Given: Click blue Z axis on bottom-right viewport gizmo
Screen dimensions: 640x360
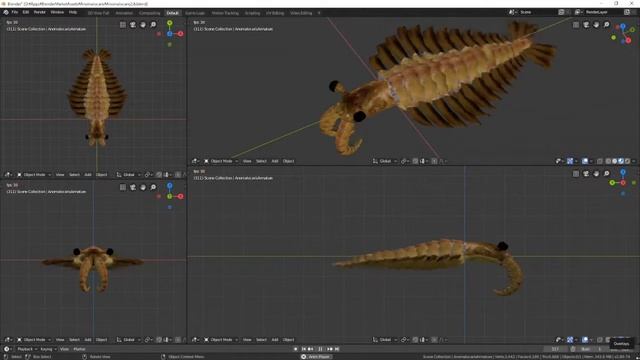Looking at the screenshot, I should tap(623, 173).
